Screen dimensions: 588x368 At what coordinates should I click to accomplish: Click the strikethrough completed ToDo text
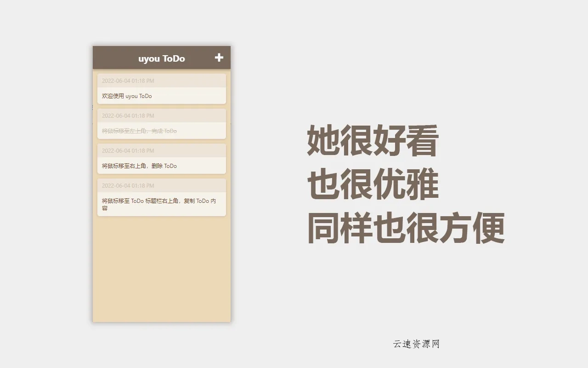pos(138,131)
